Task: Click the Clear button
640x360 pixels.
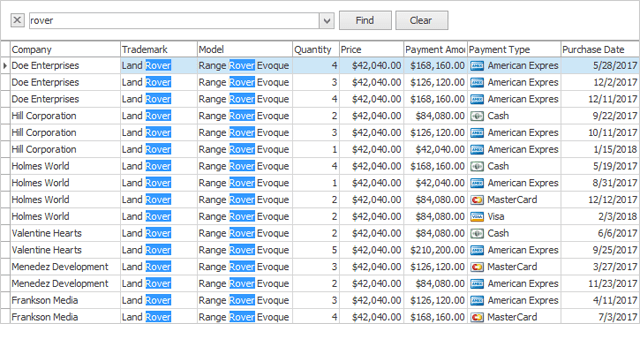Action: (x=421, y=20)
